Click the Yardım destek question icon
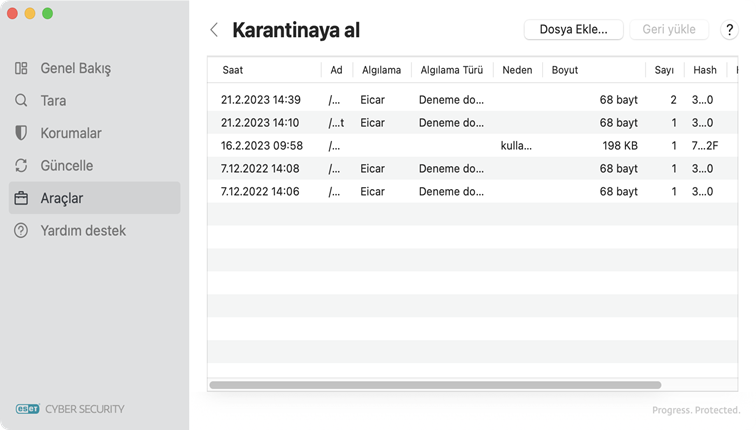 [21, 231]
